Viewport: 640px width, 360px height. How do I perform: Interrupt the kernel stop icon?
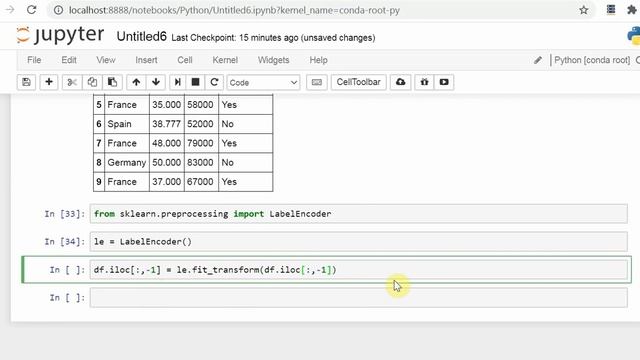click(x=196, y=82)
